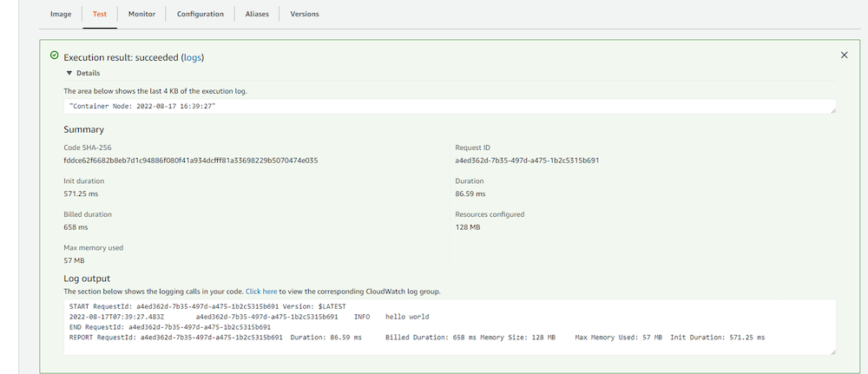Switch to the Test tab
Viewport: 868px width, 374px height.
[x=100, y=14]
